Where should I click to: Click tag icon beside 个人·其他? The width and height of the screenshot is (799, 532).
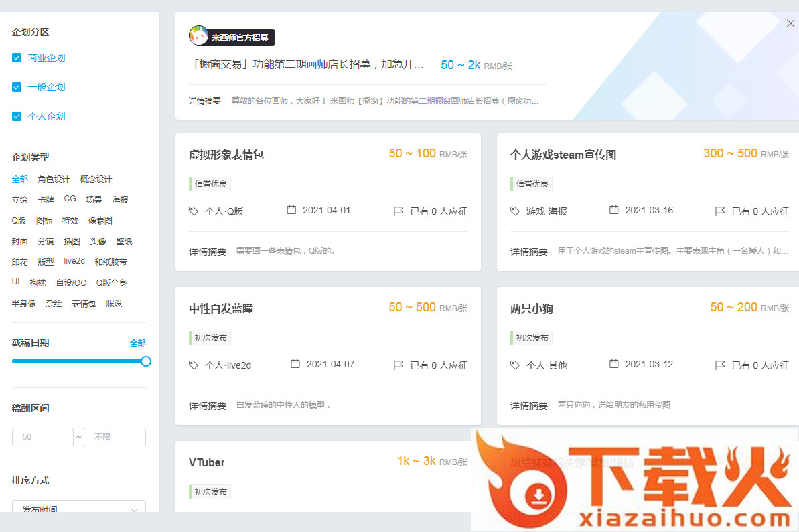(x=514, y=365)
